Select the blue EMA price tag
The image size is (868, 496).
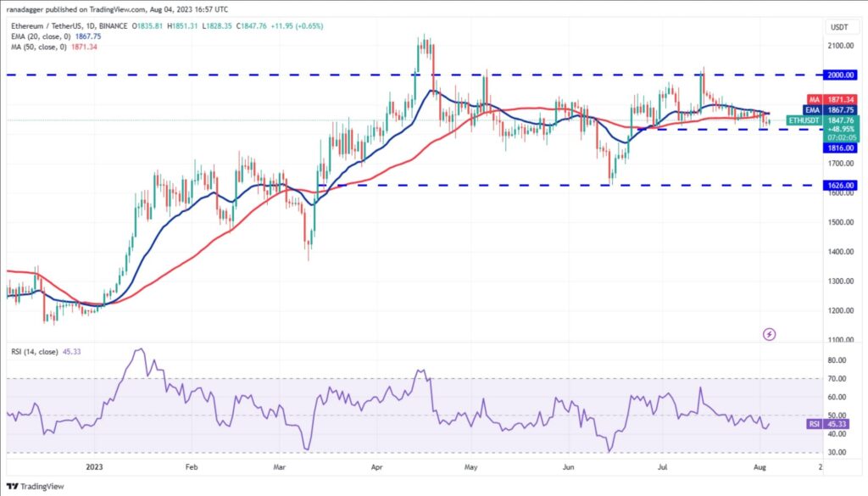831,110
